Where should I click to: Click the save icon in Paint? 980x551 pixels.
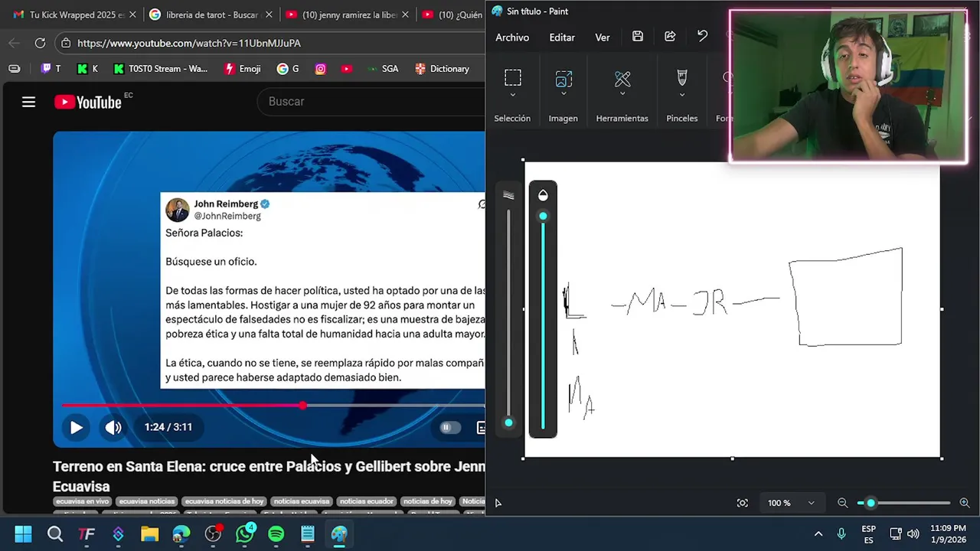coord(638,37)
